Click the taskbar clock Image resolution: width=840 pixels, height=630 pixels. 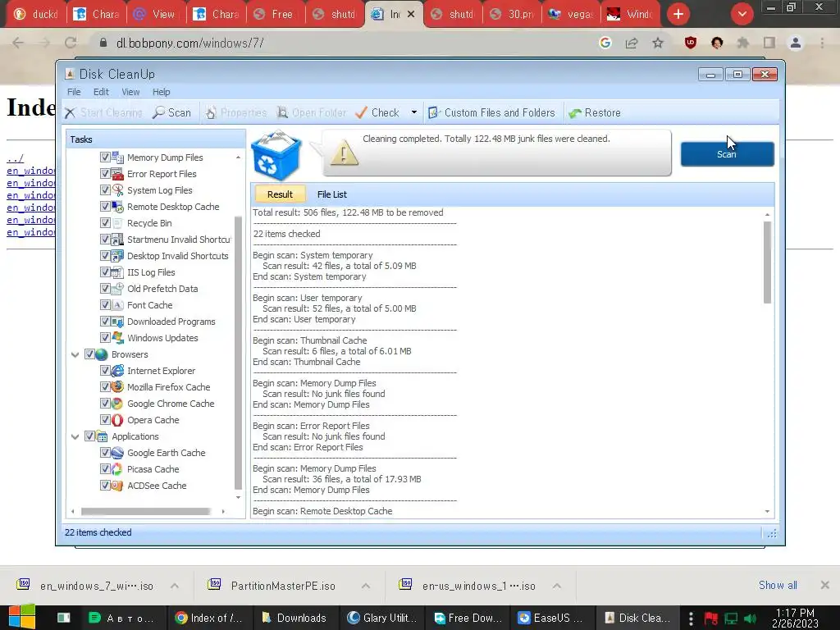click(x=794, y=618)
